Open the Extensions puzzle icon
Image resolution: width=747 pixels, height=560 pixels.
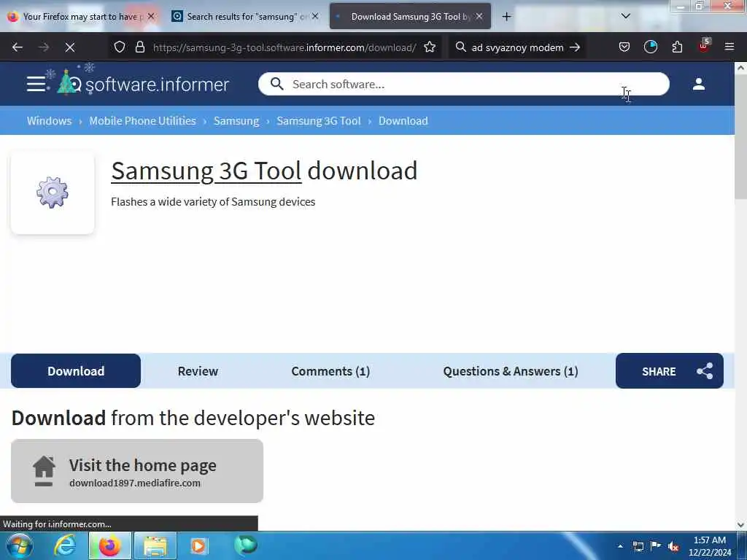677,47
